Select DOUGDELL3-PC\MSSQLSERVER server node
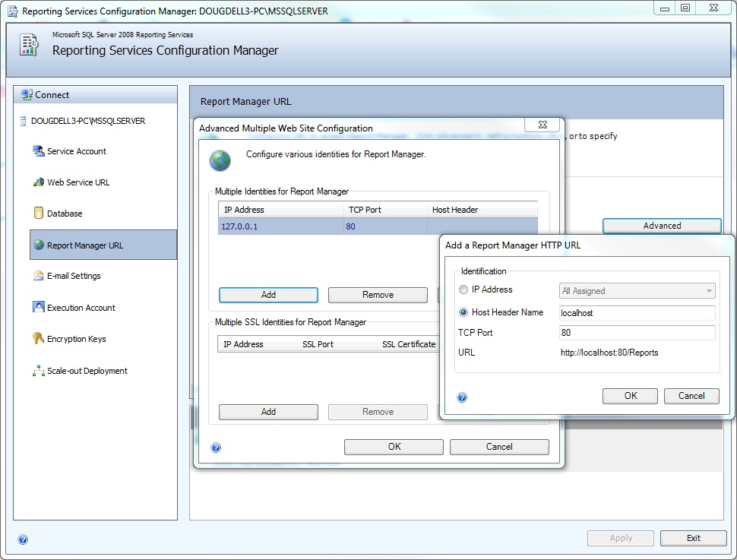This screenshot has width=737, height=560. click(x=88, y=121)
